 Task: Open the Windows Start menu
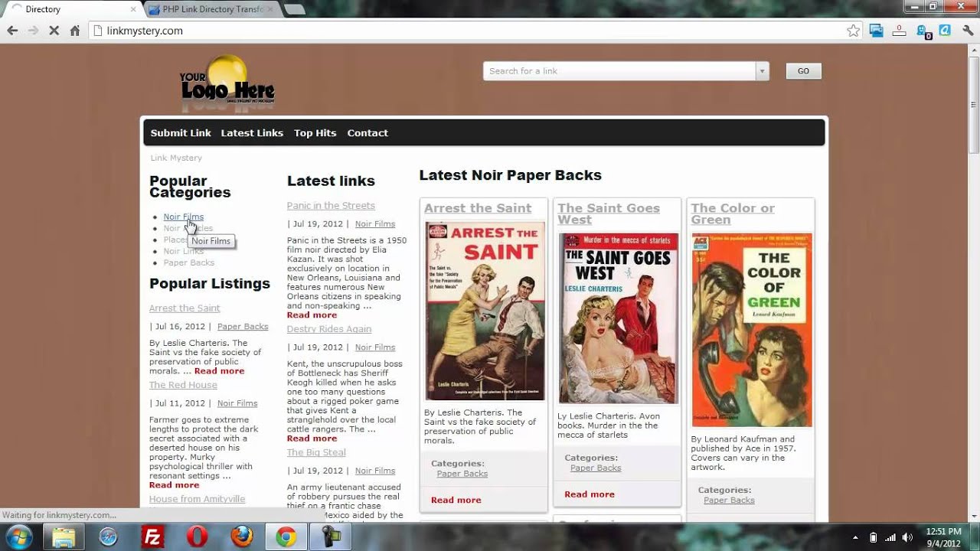point(18,536)
